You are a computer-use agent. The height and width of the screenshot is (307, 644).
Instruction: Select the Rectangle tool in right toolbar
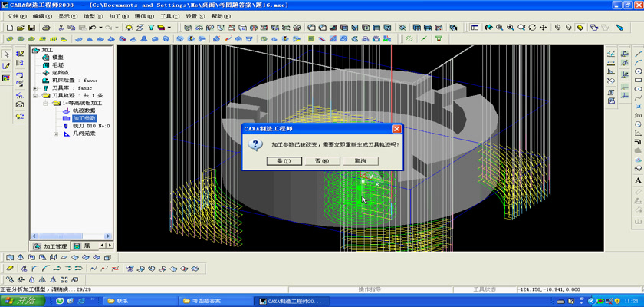coord(638,80)
